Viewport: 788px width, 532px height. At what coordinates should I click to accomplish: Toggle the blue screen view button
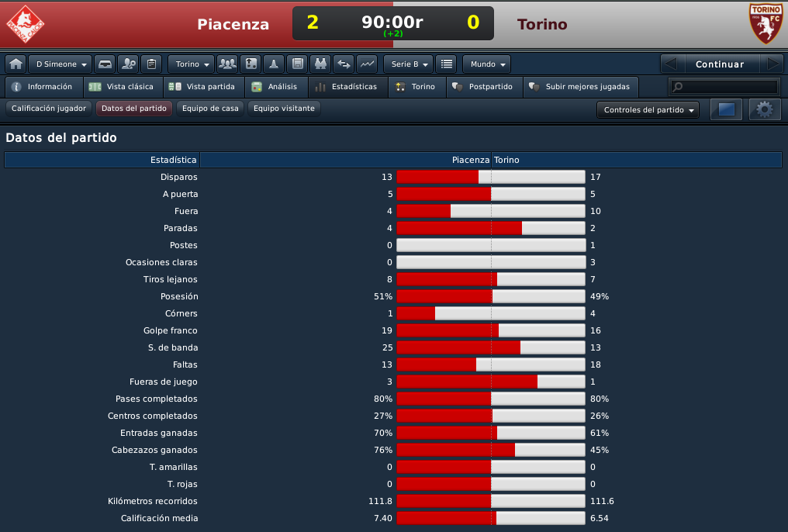click(x=726, y=109)
